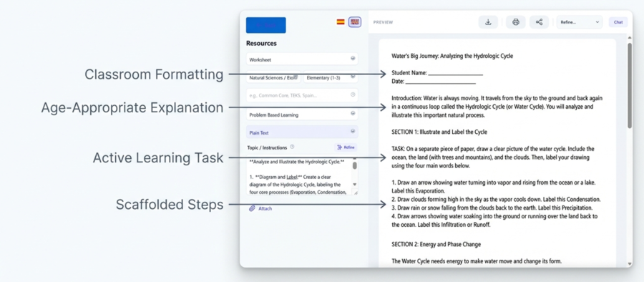Click the preview scrollbar down arrow
644x282 pixels.
pos(630,263)
